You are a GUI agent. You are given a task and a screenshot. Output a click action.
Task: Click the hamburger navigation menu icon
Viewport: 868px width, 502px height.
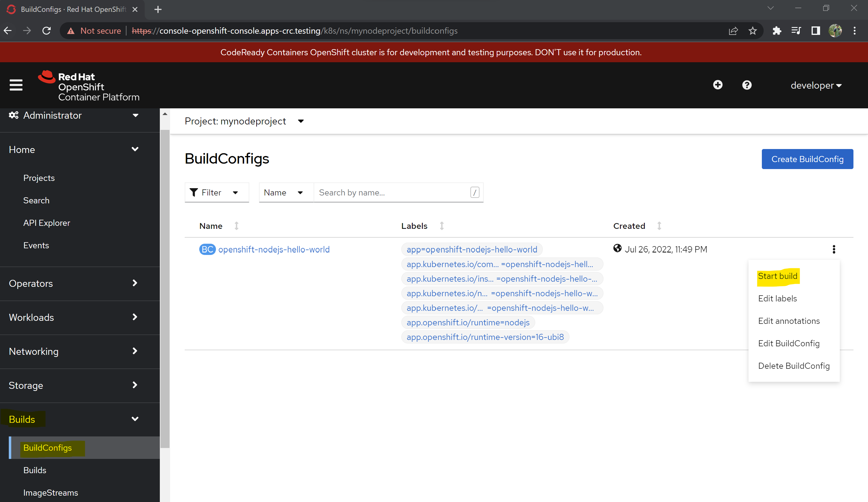16,85
